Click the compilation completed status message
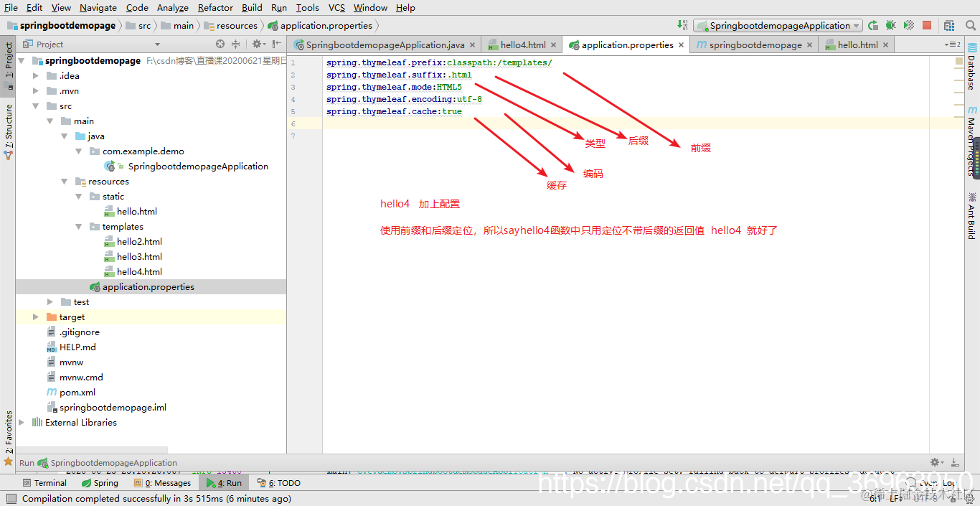The height and width of the screenshot is (506, 980). pyautogui.click(x=156, y=498)
